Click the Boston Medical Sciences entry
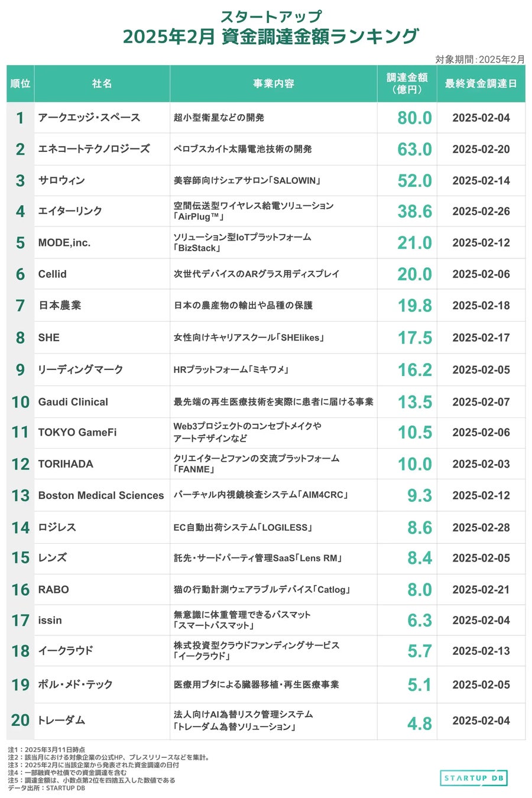This screenshot has width=532, height=798. coord(101,495)
